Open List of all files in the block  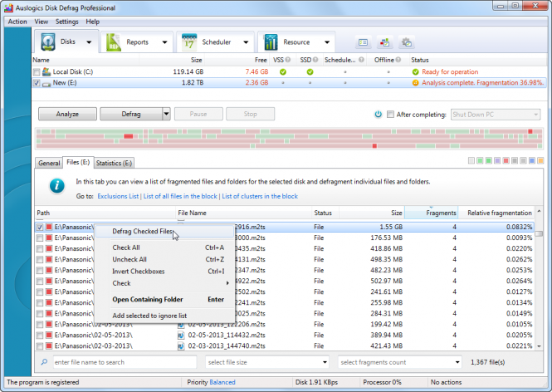[x=180, y=196]
